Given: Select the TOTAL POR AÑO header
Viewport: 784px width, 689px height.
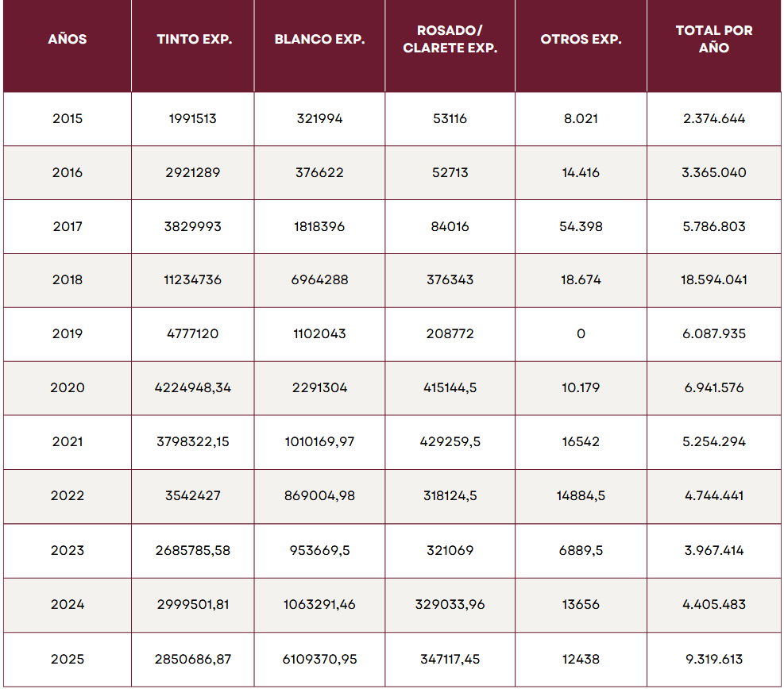Looking at the screenshot, I should [x=714, y=39].
